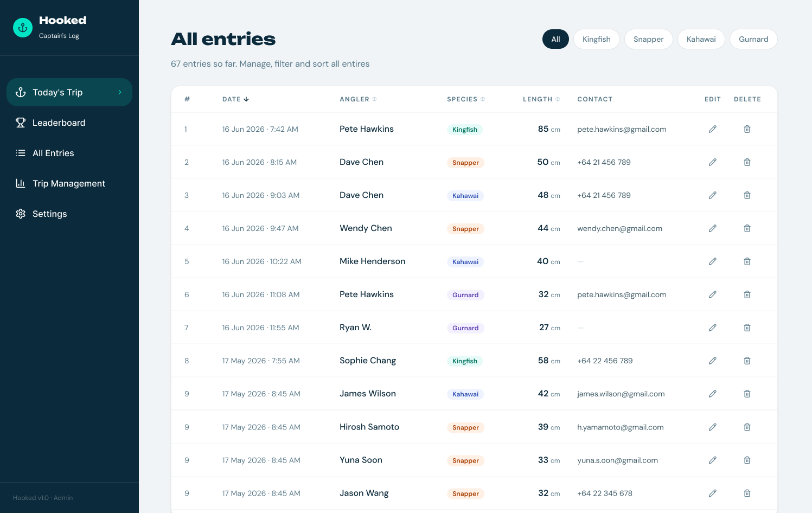This screenshot has width=812, height=513.
Task: Click james.wilson@gmail.com contact email
Action: 621,394
